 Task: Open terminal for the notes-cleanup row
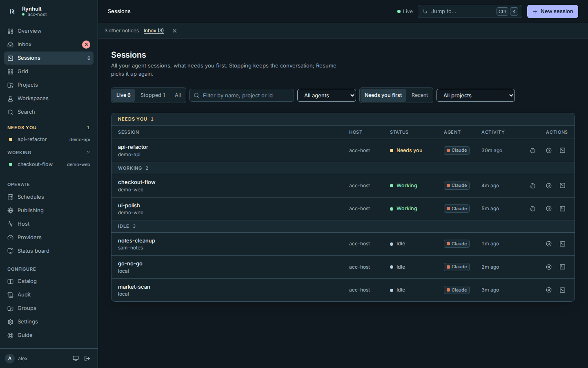pyautogui.click(x=562, y=244)
